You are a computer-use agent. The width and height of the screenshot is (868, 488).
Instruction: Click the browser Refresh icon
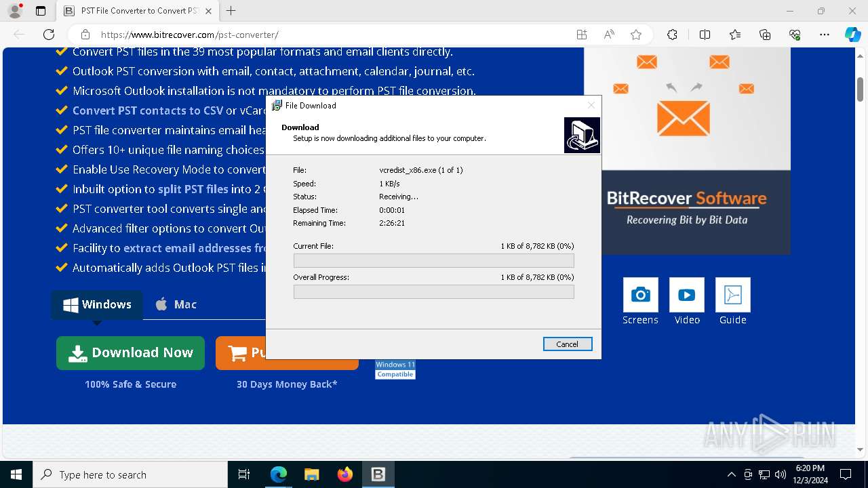point(49,35)
